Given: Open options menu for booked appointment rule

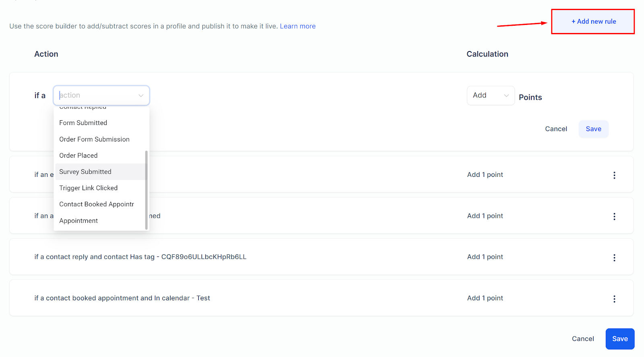Looking at the screenshot, I should point(614,299).
